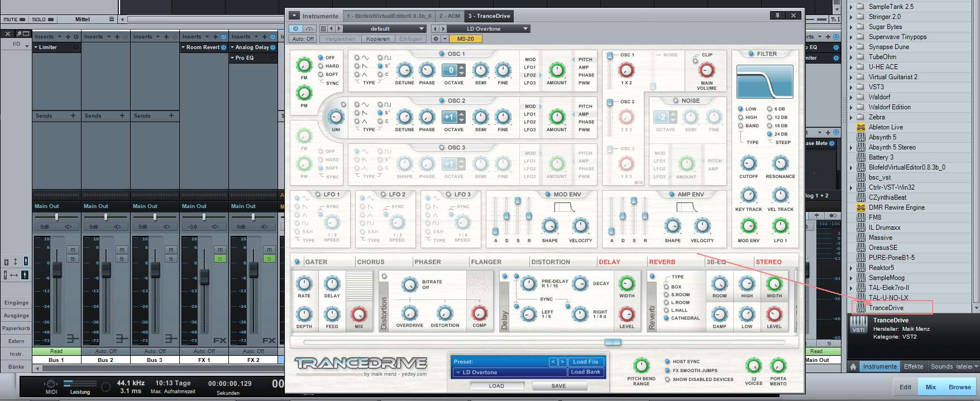
Task: Click the Delay Decay knob
Action: 580,283
